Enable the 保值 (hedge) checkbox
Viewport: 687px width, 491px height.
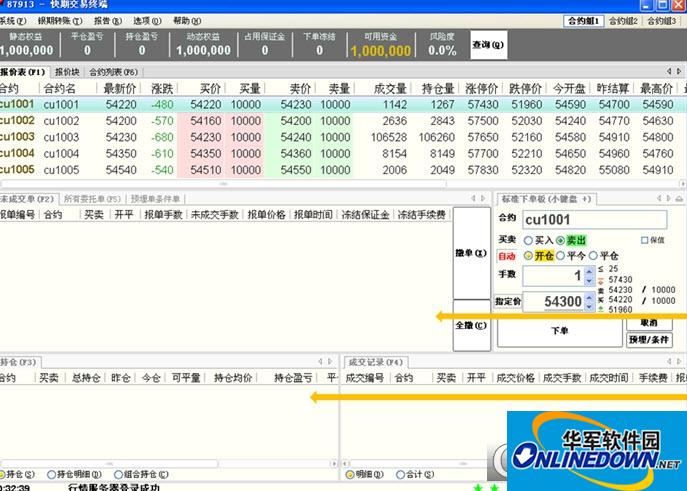point(644,240)
